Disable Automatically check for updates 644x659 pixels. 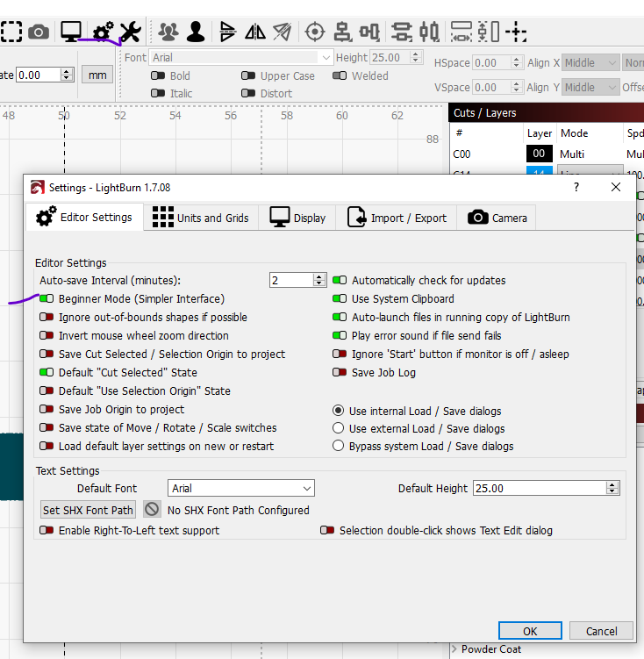[340, 280]
